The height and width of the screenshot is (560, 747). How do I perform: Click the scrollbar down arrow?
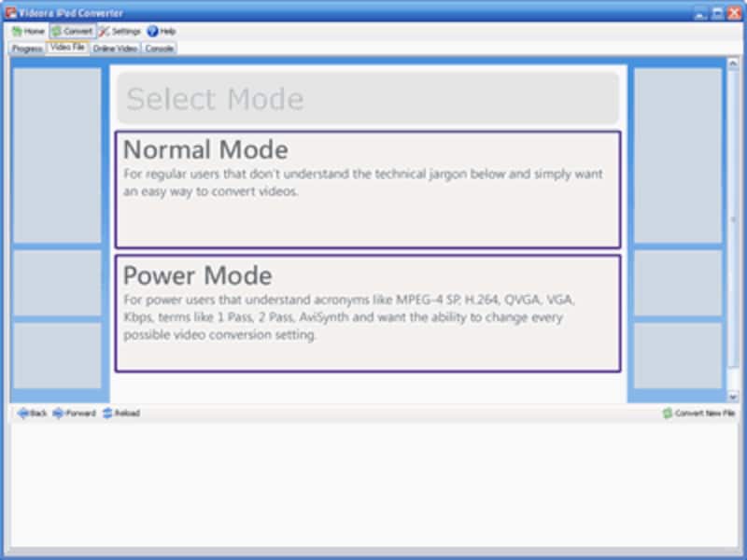click(733, 397)
